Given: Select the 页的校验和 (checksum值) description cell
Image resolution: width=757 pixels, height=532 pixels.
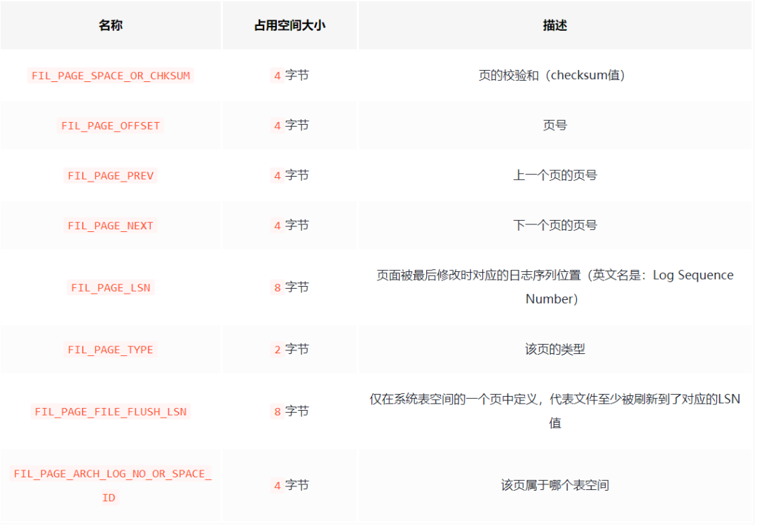Looking at the screenshot, I should (554, 75).
